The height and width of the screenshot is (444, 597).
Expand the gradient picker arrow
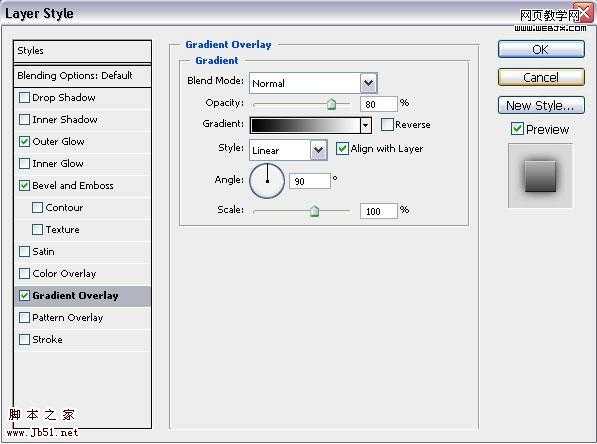pos(366,125)
